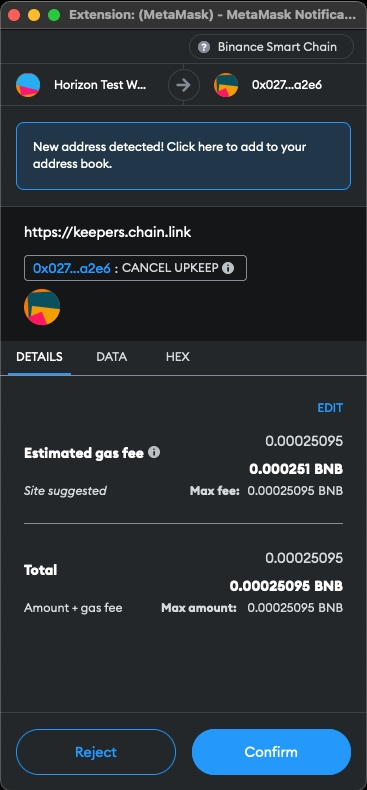Click the recipient 0x027...a2e6 avatar icon

tap(226, 85)
